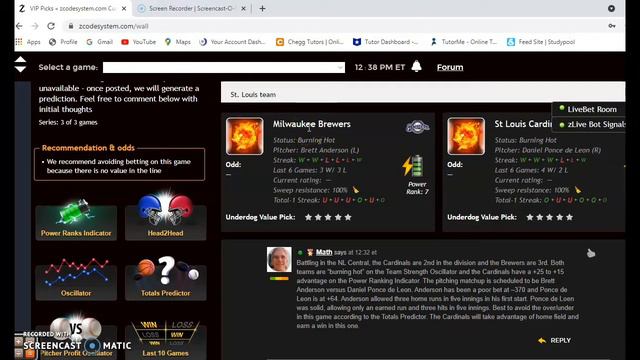Open the Pitcher Profit Oscillator tool
The height and width of the screenshot is (360, 640).
tap(76, 337)
